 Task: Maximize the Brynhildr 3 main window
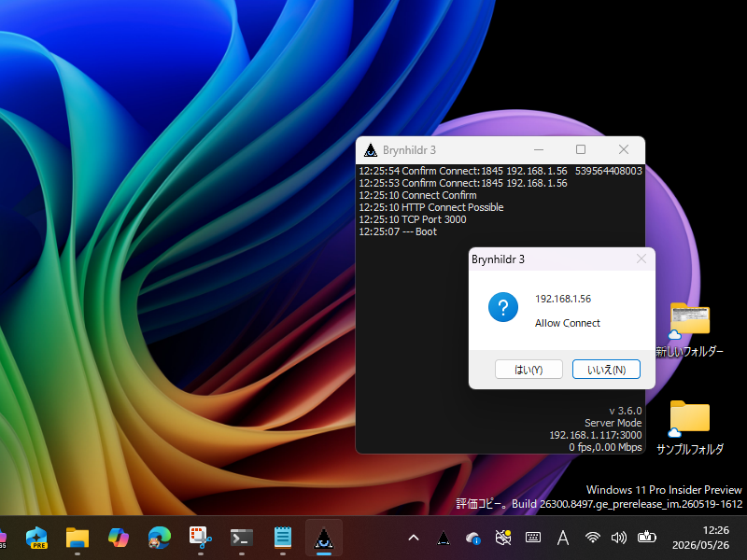click(581, 149)
